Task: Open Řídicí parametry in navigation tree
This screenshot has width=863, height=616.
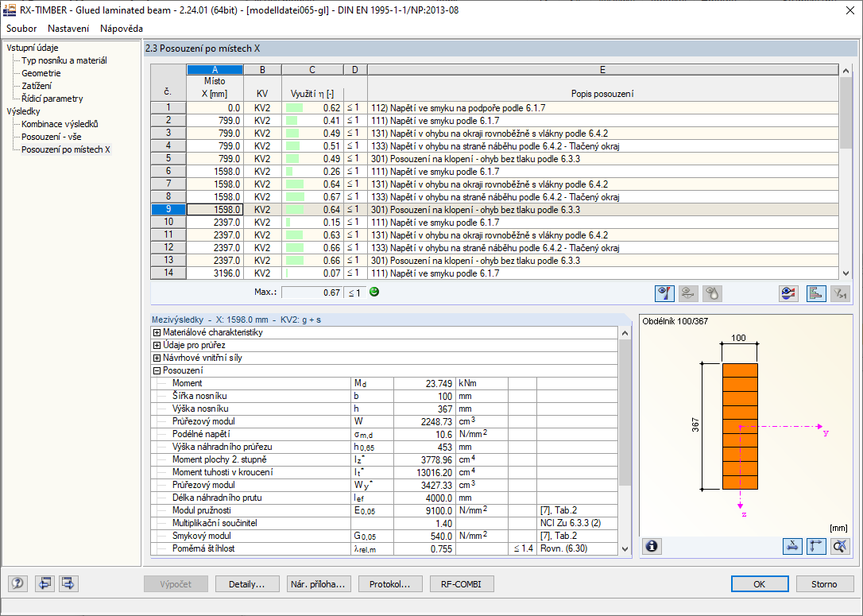Action: tap(52, 99)
